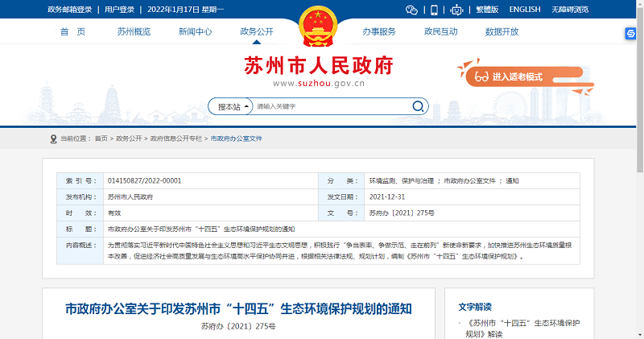Click the 政务邮箱登录 link

click(70, 10)
